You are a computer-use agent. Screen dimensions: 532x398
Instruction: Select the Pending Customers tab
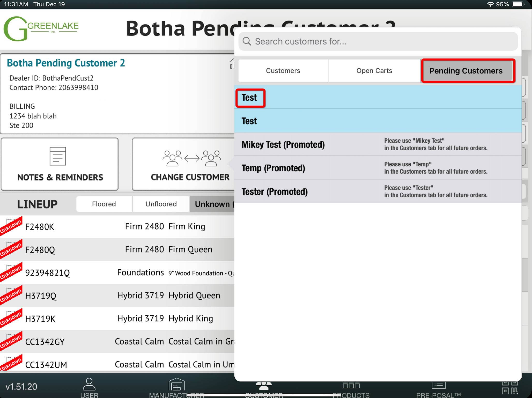click(x=466, y=71)
